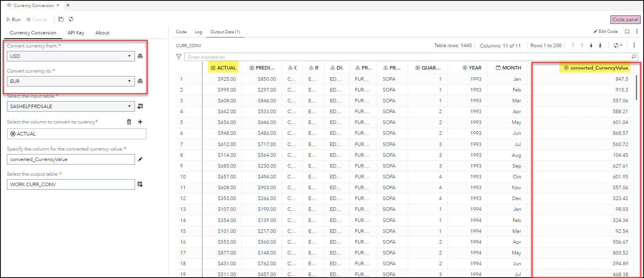Viewport: 644px width, 278px height.
Task: Click the Edit Code button
Action: (605, 32)
